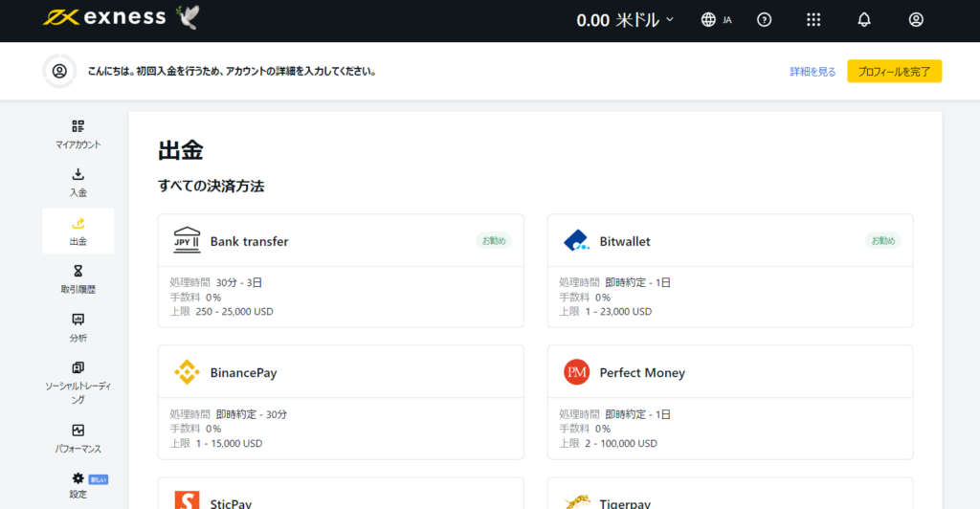The width and height of the screenshot is (980, 509).
Task: Open the user profile icon in header
Action: 916,20
